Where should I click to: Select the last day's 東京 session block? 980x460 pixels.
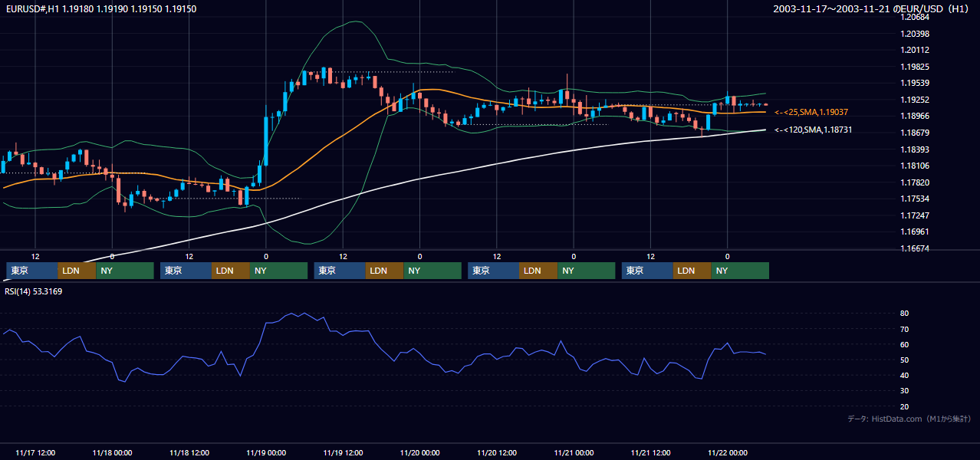pos(647,271)
